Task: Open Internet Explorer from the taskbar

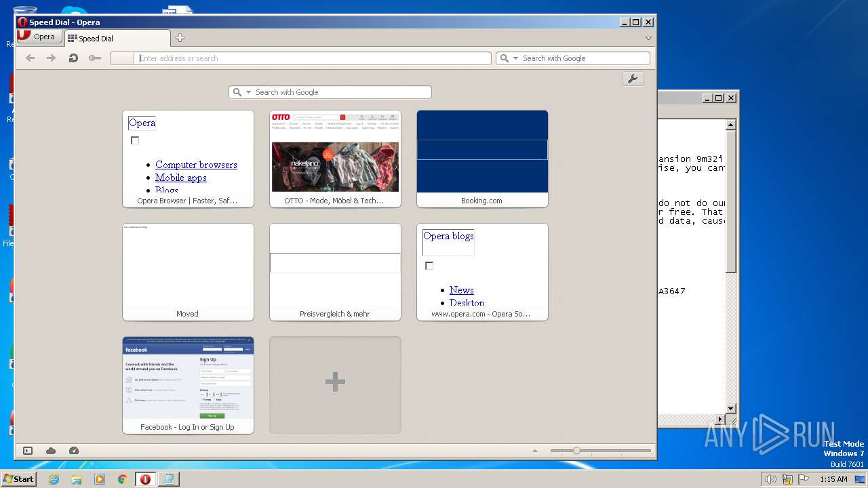Action: (x=54, y=479)
